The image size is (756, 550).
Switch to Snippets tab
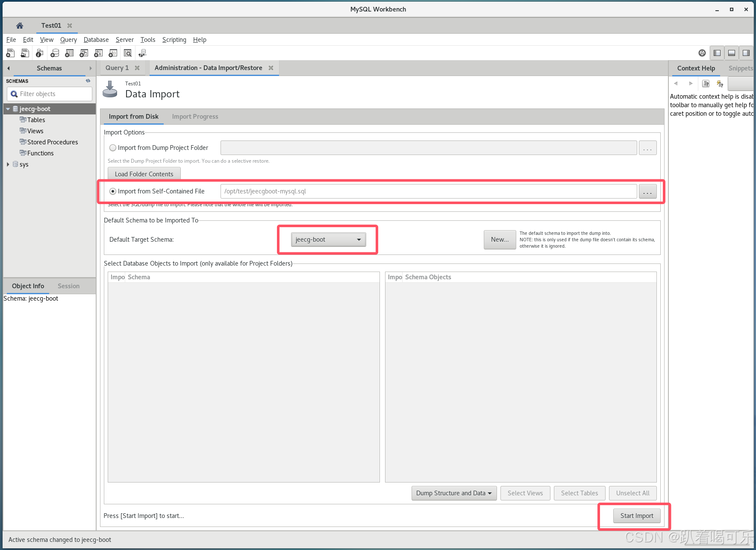click(x=741, y=68)
